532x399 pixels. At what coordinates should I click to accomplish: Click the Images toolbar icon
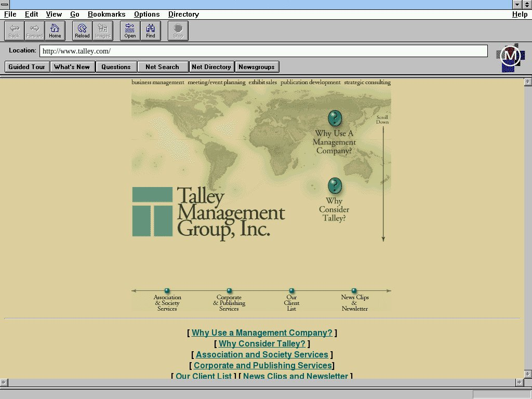[x=103, y=31]
